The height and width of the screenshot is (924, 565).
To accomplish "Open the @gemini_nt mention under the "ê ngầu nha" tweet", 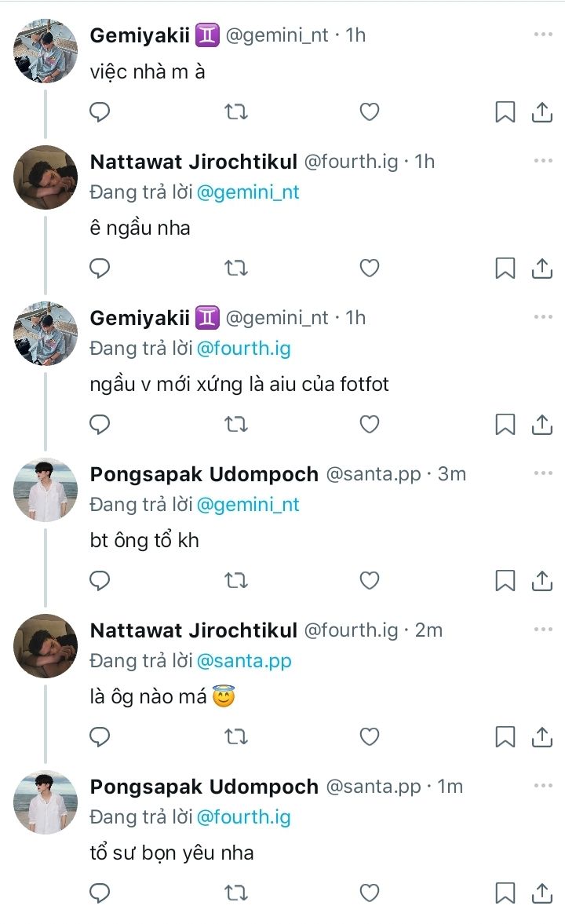I will (x=248, y=192).
